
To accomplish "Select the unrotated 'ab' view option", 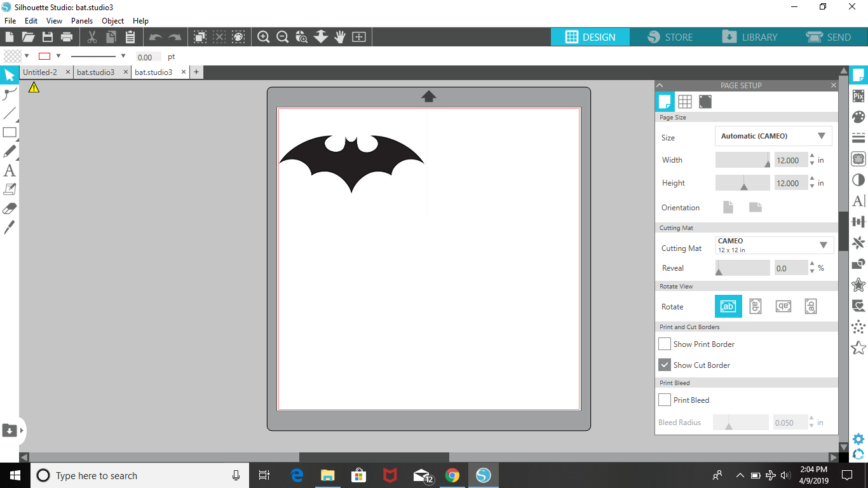I will 728,306.
